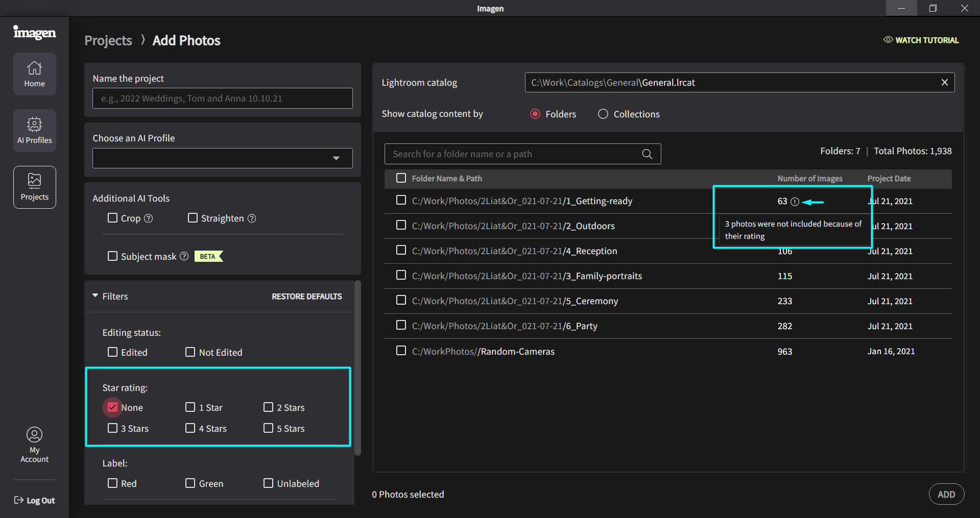This screenshot has height=518, width=980.
Task: Check the Red label filter
Action: (112, 483)
